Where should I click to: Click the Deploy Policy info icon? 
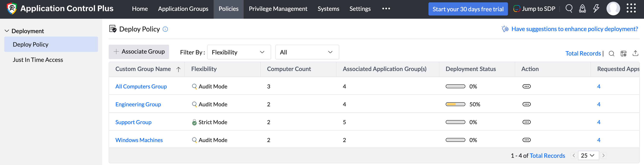tap(165, 29)
